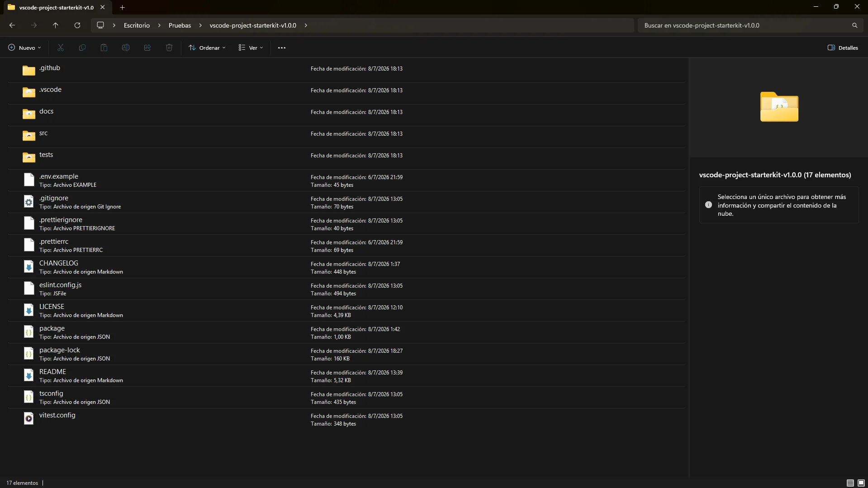Click the Rename icon in toolbar
This screenshot has height=488, width=868.
coord(126,47)
